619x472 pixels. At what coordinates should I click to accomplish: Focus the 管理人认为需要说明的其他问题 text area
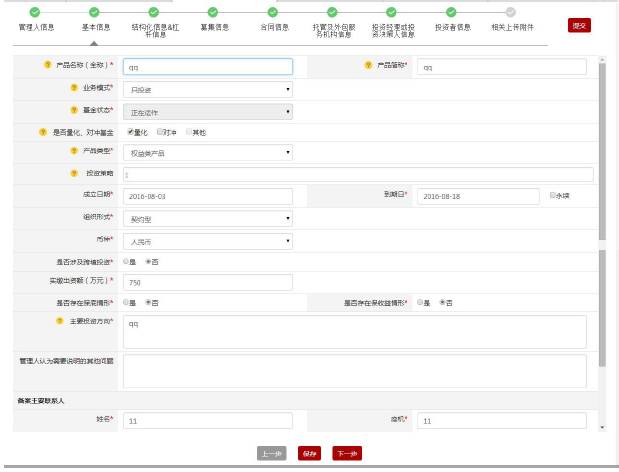(x=355, y=371)
